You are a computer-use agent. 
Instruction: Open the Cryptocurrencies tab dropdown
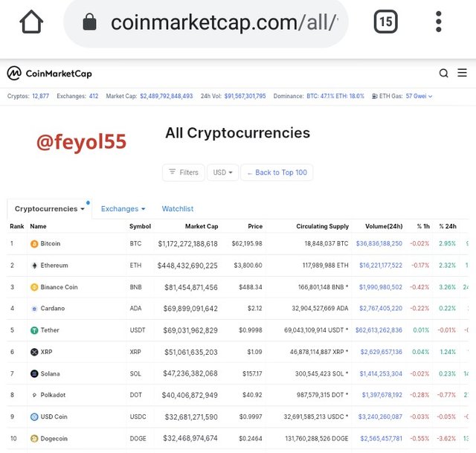(x=50, y=209)
